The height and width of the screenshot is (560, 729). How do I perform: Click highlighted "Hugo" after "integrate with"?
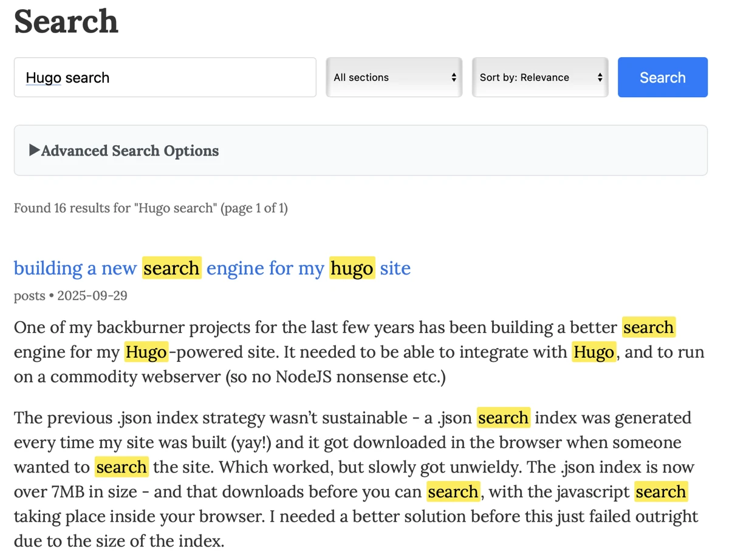coord(594,352)
